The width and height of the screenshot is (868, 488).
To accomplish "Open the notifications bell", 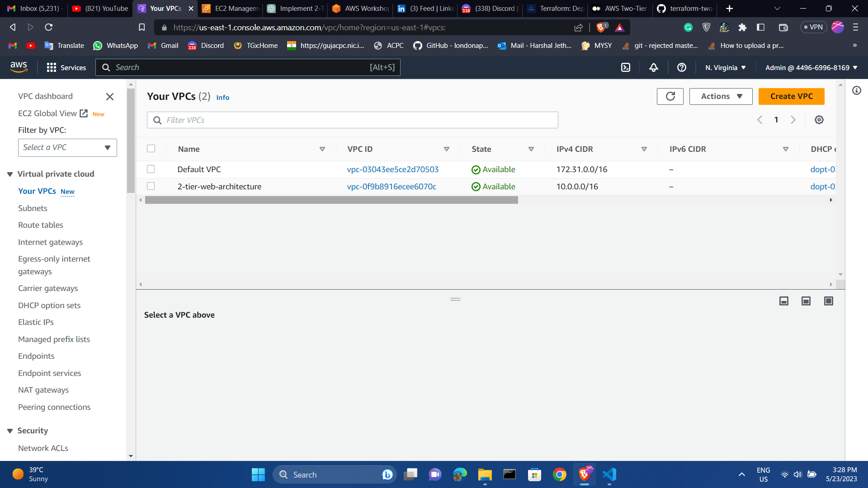I will click(654, 67).
